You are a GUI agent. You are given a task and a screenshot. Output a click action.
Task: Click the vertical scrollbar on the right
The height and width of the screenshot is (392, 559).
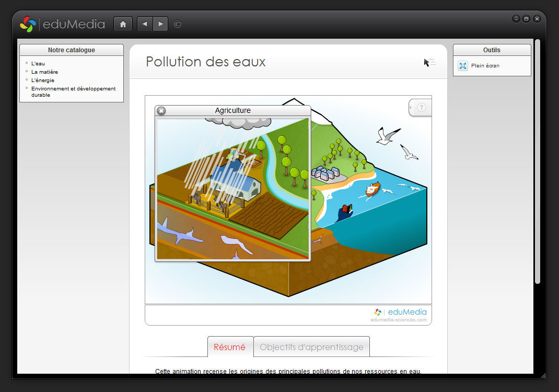pos(537,162)
